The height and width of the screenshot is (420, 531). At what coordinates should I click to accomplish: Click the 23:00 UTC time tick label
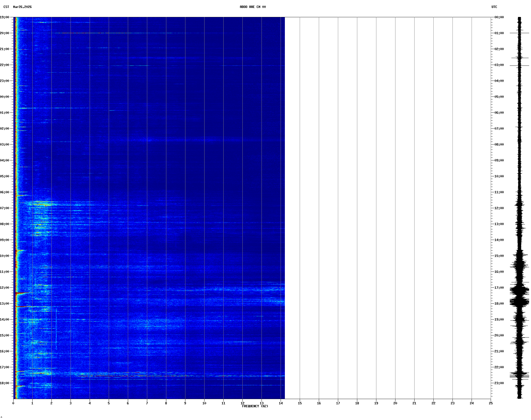click(x=499, y=383)
